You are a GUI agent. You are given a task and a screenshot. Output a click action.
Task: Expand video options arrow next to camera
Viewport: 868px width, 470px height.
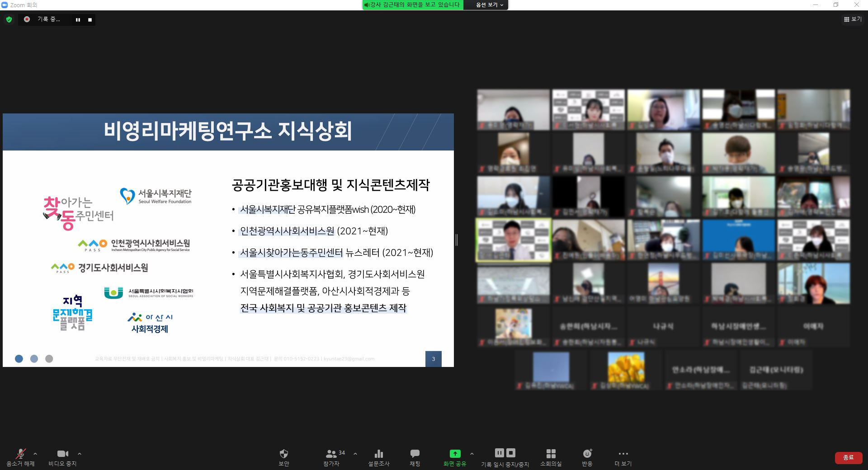pyautogui.click(x=80, y=454)
